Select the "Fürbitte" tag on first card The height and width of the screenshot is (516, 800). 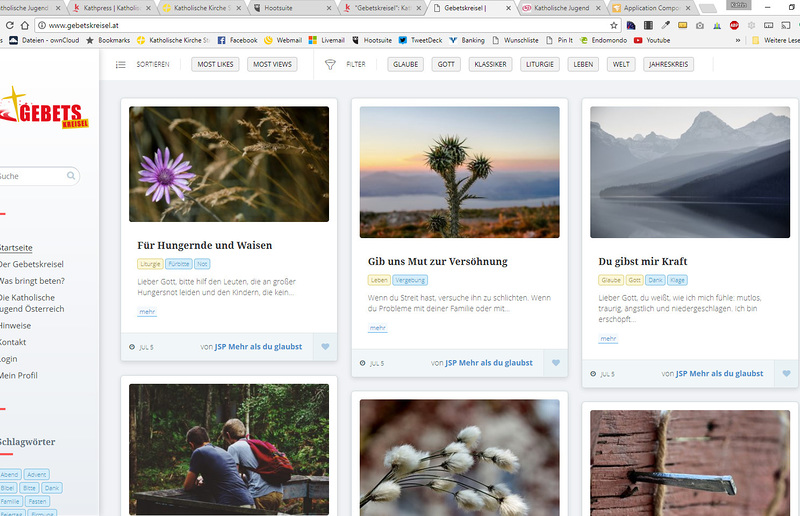(179, 264)
